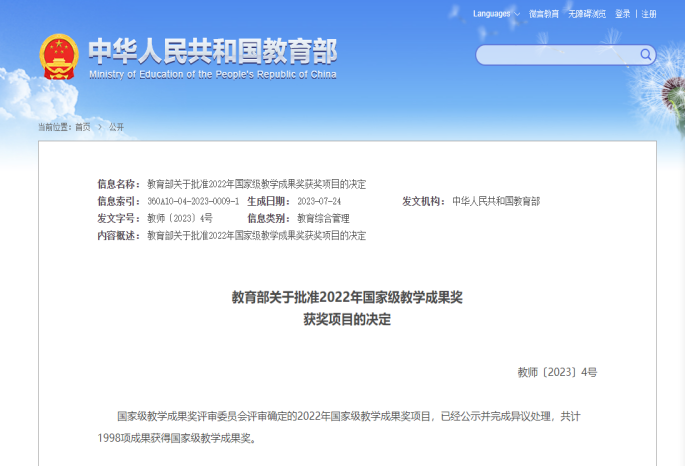Click the 生成日期 value 2023-07-24
Image resolution: width=685 pixels, height=467 pixels.
coord(320,201)
